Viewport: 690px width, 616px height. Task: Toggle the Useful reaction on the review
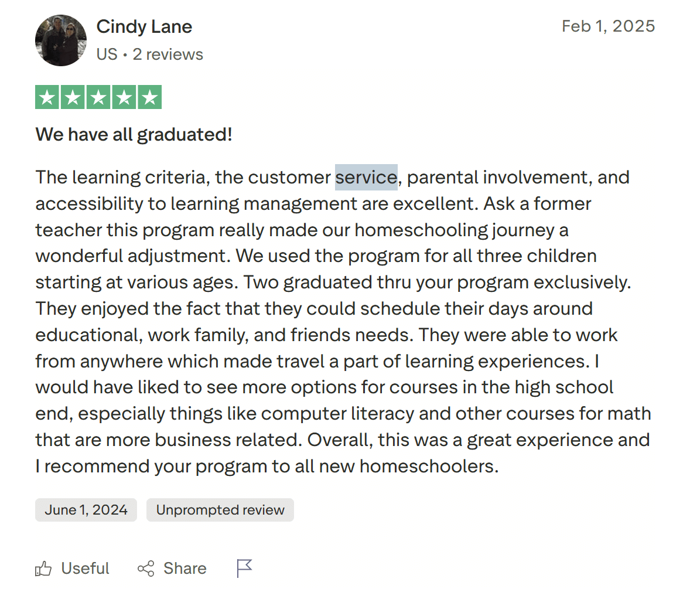[x=72, y=568]
